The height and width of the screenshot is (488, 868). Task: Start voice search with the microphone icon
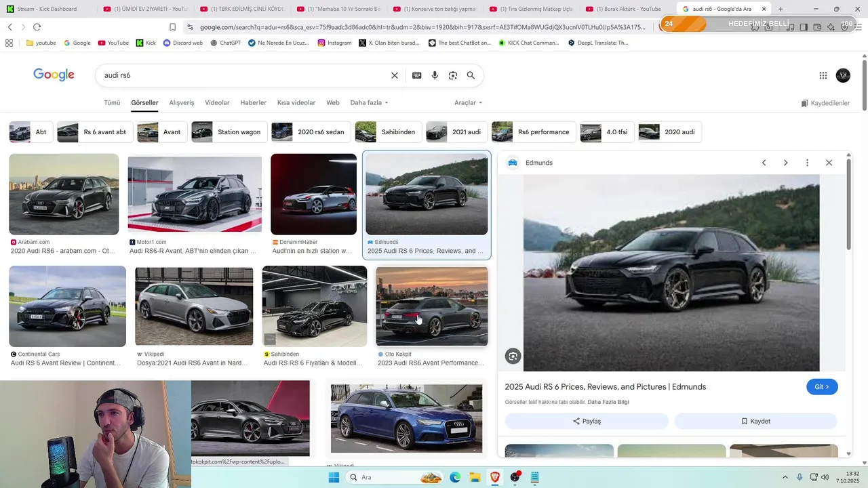435,75
